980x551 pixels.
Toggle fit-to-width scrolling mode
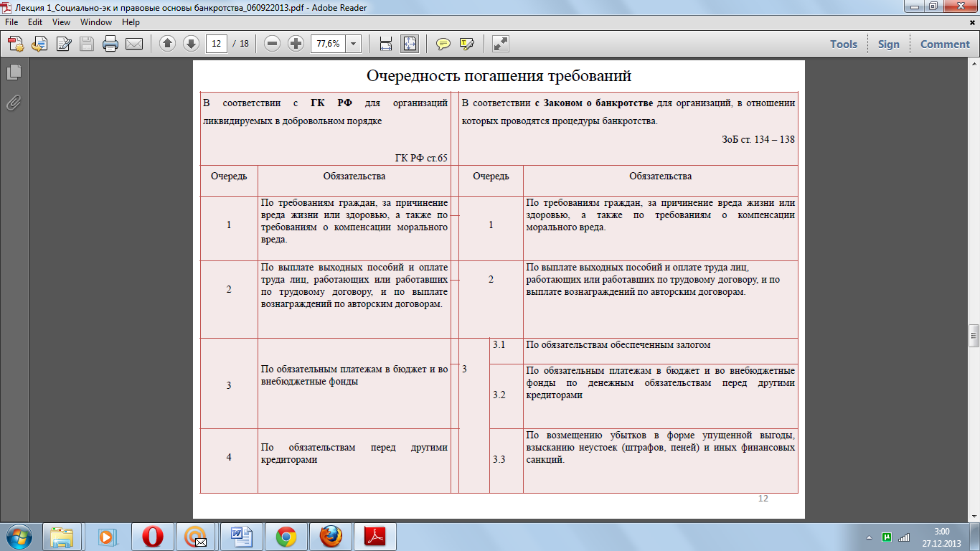[x=386, y=44]
